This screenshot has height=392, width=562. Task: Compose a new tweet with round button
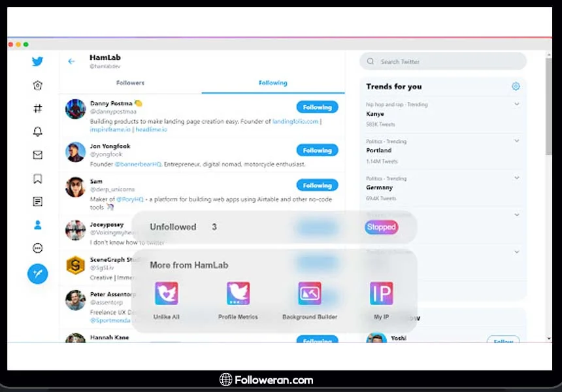[x=38, y=274]
